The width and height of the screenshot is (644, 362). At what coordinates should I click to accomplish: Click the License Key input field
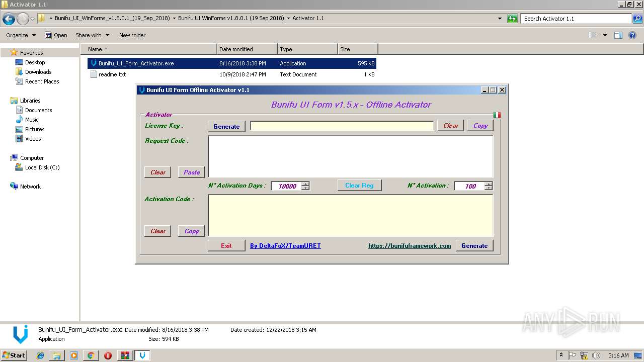point(342,126)
